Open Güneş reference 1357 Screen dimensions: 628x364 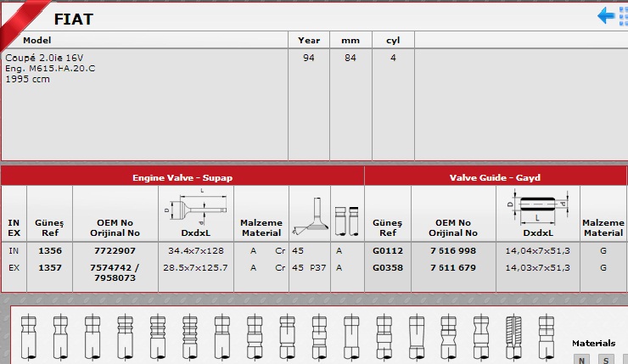49,267
